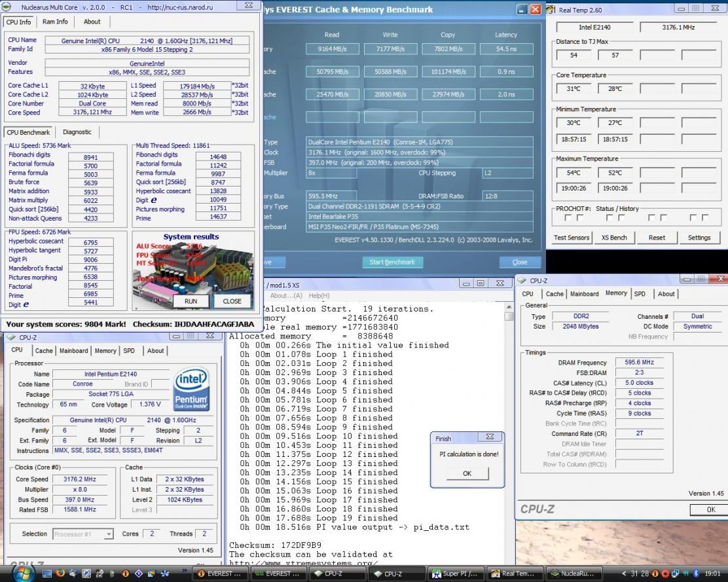Click Real Temp title bar icon
Screen dimensions: 728x582
tap(551, 10)
